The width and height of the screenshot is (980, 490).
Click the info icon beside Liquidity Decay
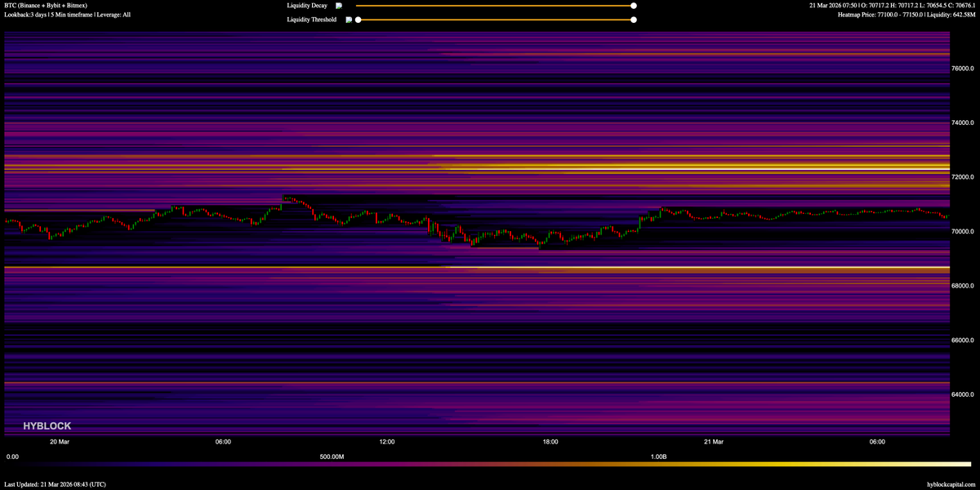click(339, 6)
